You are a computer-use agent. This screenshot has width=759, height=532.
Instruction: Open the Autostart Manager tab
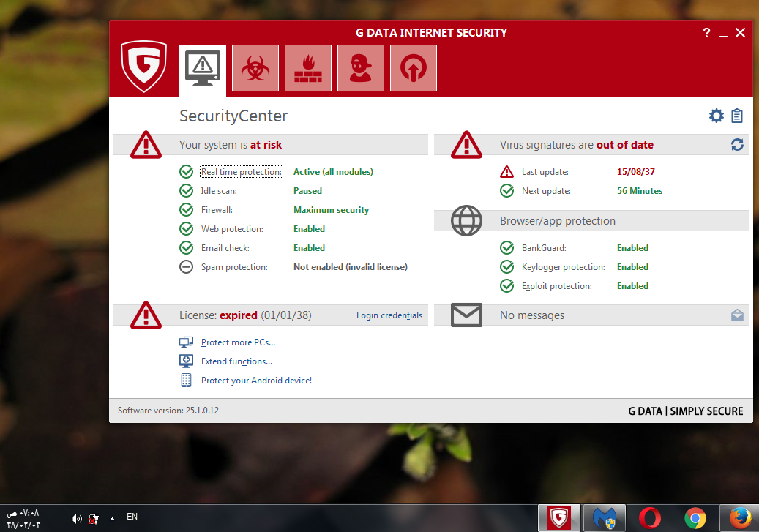414,68
